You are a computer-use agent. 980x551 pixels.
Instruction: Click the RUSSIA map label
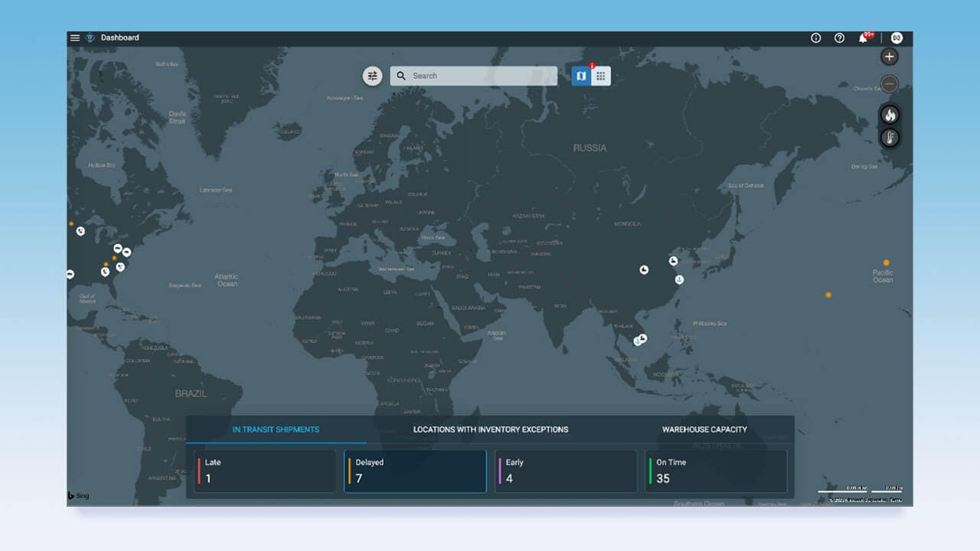590,148
